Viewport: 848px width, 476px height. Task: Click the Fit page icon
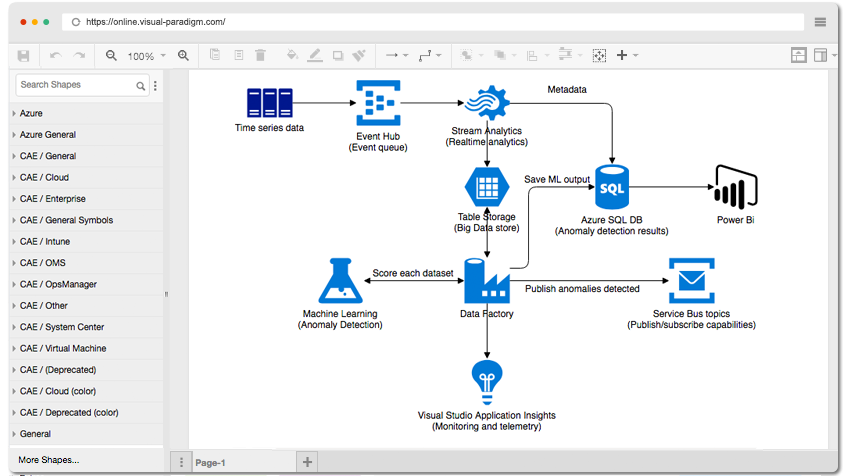pyautogui.click(x=599, y=55)
